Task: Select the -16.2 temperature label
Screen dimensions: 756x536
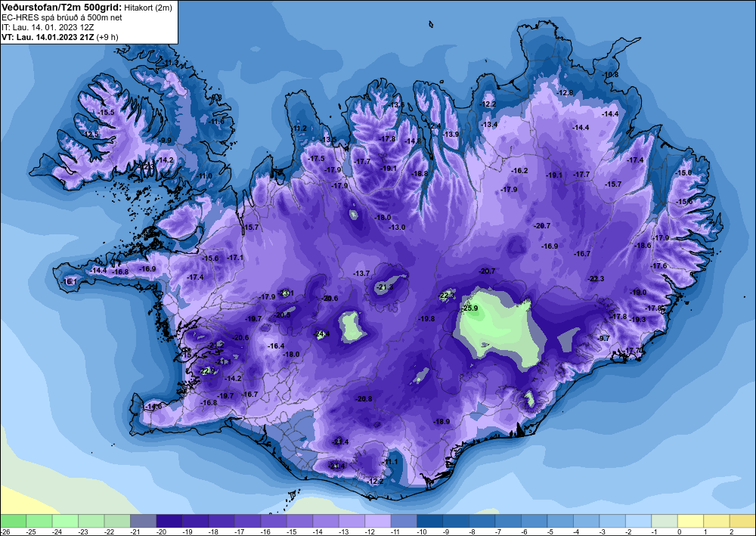Action: (x=520, y=171)
